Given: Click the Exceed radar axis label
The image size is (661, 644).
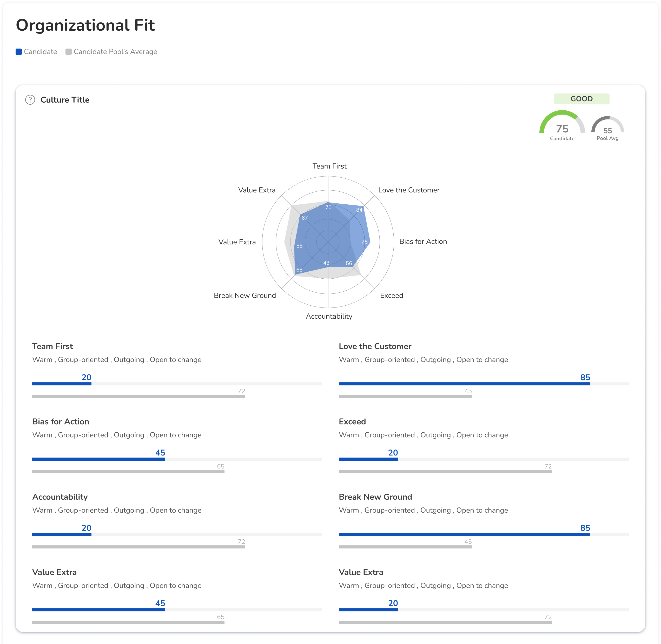Looking at the screenshot, I should click(391, 296).
